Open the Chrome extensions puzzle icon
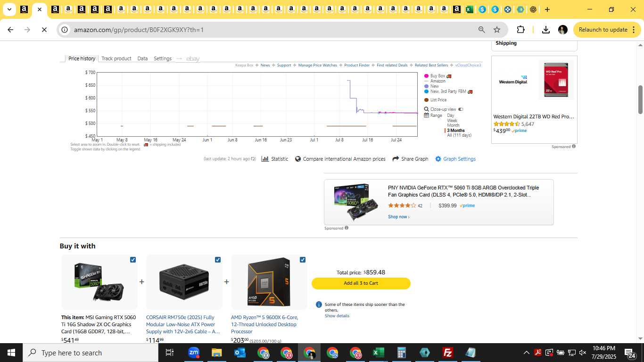This screenshot has width=644, height=362. [x=520, y=30]
